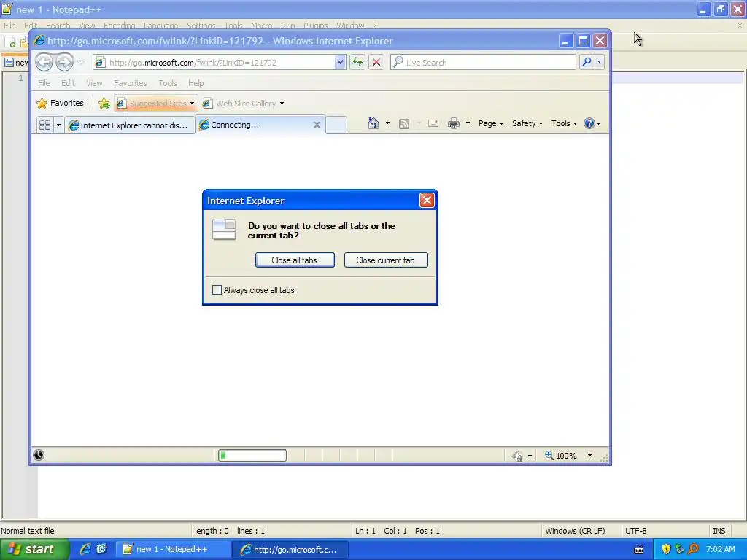Open the IE Edit menu
This screenshot has height=560, width=747.
click(x=68, y=83)
